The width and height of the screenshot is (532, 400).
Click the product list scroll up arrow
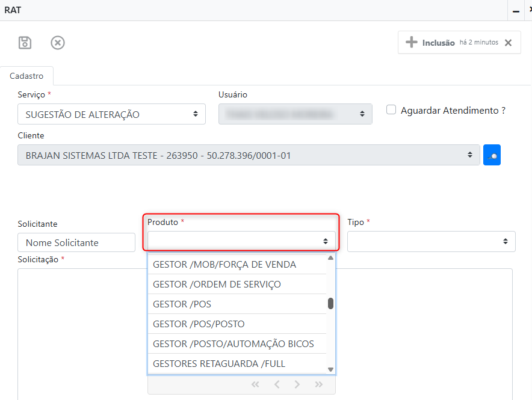pyautogui.click(x=331, y=258)
